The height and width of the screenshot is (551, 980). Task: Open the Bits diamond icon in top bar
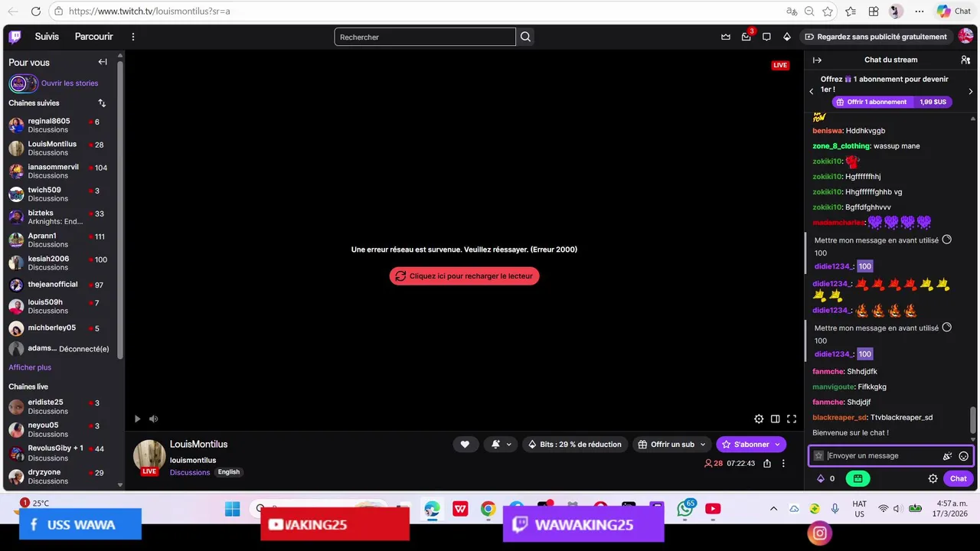tap(786, 37)
